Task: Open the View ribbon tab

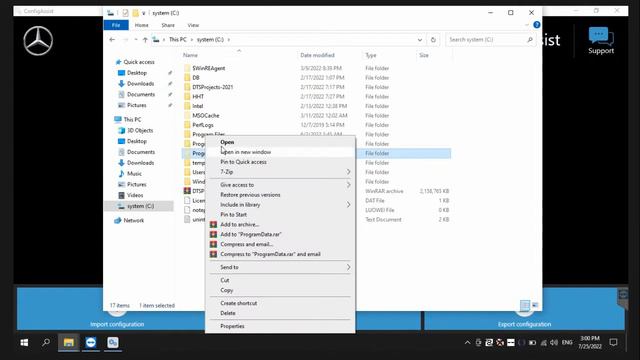Action: [193, 25]
